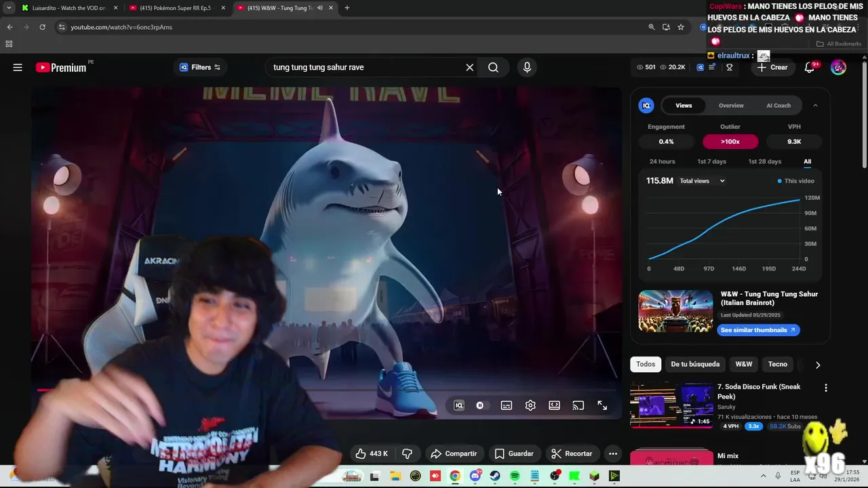Open the Total views dropdown
The width and height of the screenshot is (868, 488).
tap(703, 181)
